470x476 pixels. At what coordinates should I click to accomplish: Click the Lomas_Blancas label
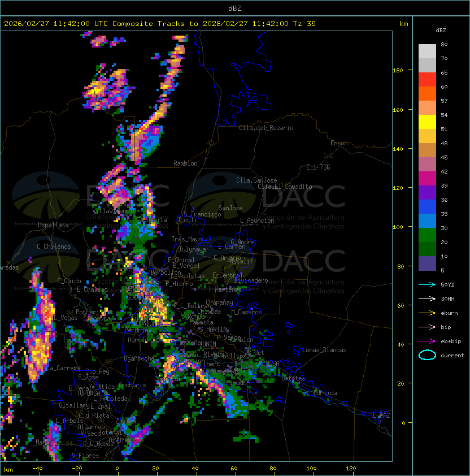coord(324,350)
